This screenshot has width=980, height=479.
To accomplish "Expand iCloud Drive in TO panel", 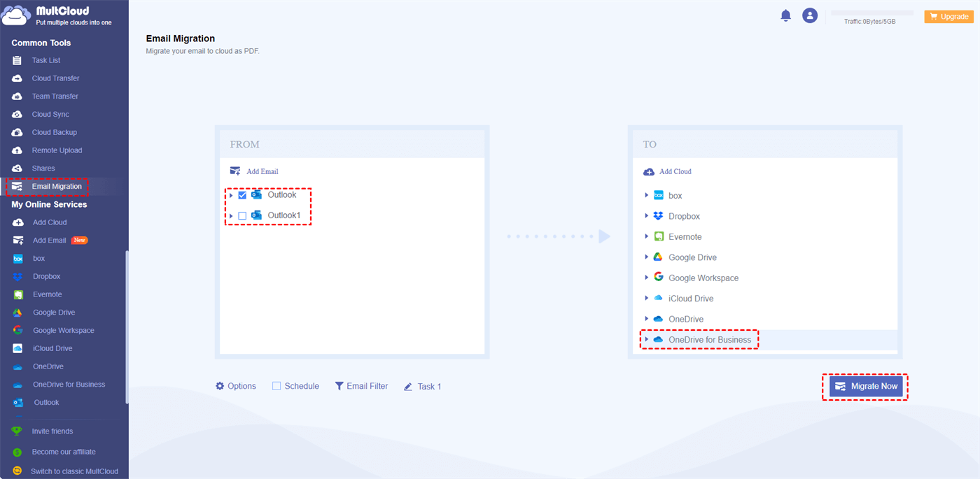I will (647, 298).
